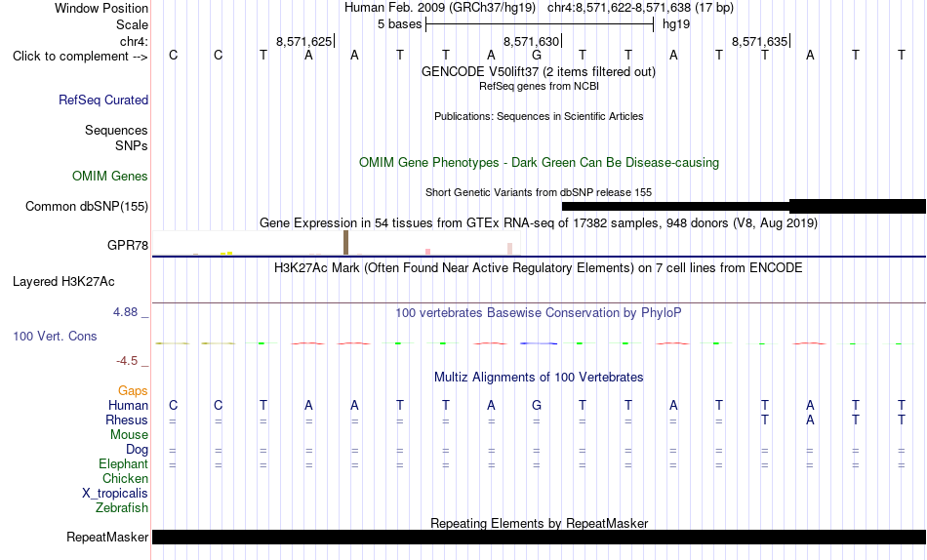Select the Rhesus species label
Viewport: 927px width, 560px height.
[x=126, y=420]
